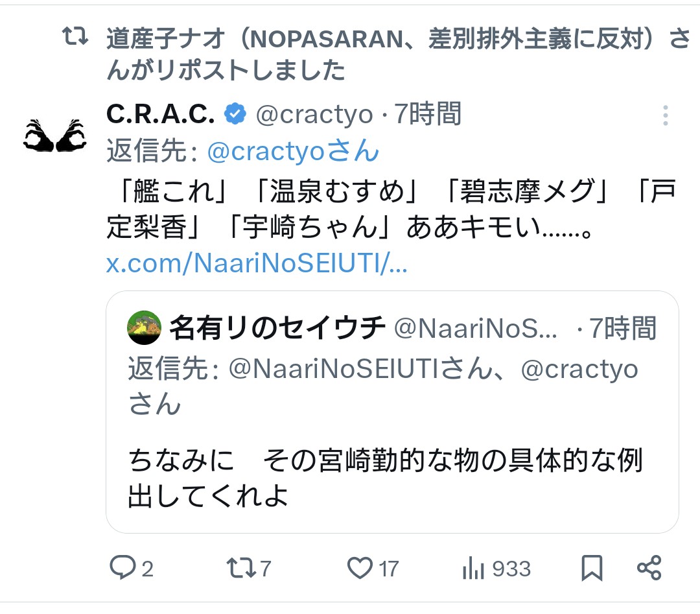Open the 名有リのセイウチ avatar in quoted post
The height and width of the screenshot is (614, 700).
tap(145, 328)
